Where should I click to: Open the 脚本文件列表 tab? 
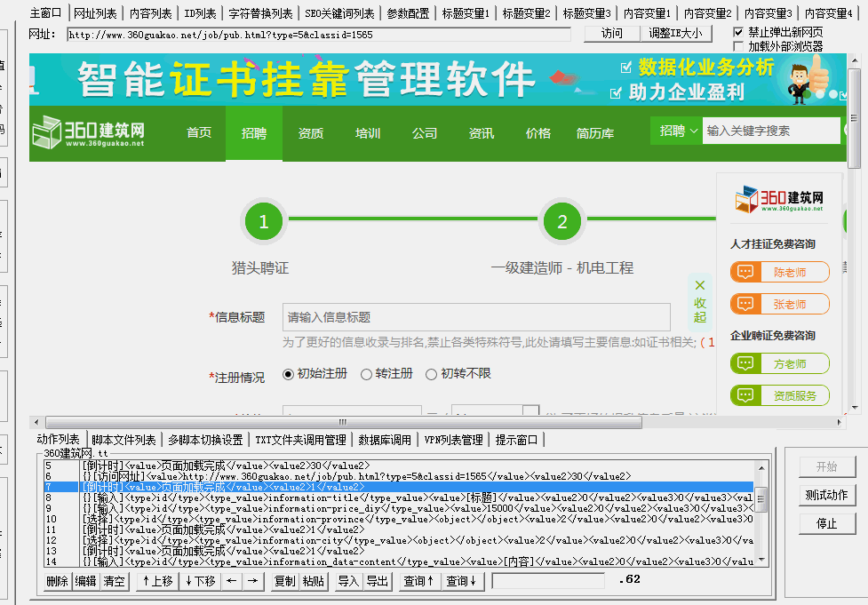coord(124,440)
